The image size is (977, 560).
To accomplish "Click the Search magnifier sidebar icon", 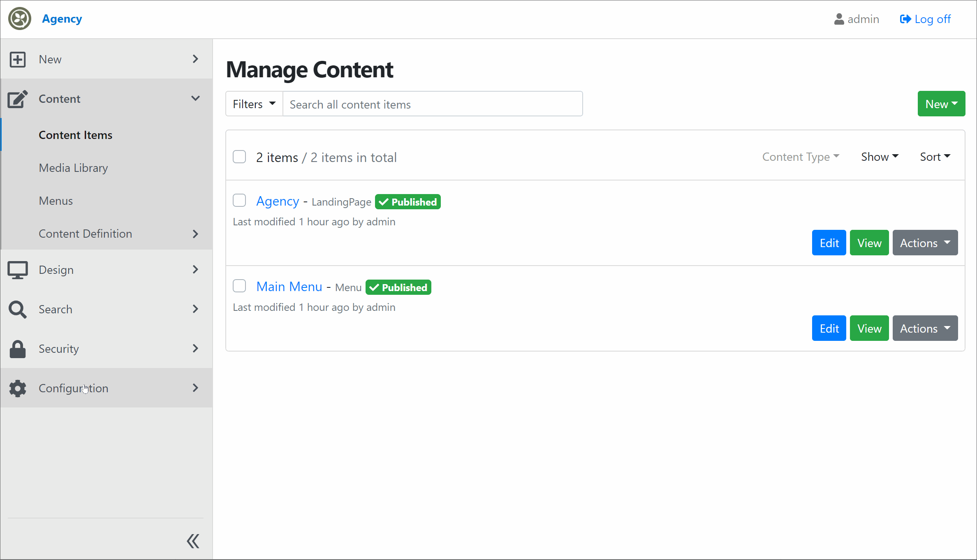I will (x=18, y=309).
